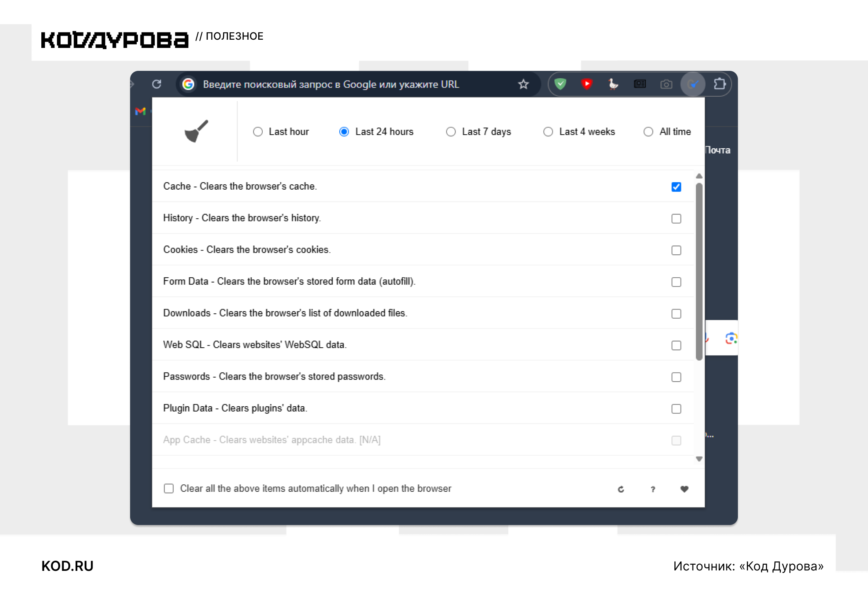Open the highlighted Clear Cache extension icon
Image resolution: width=868 pixels, height=595 pixels.
[692, 84]
